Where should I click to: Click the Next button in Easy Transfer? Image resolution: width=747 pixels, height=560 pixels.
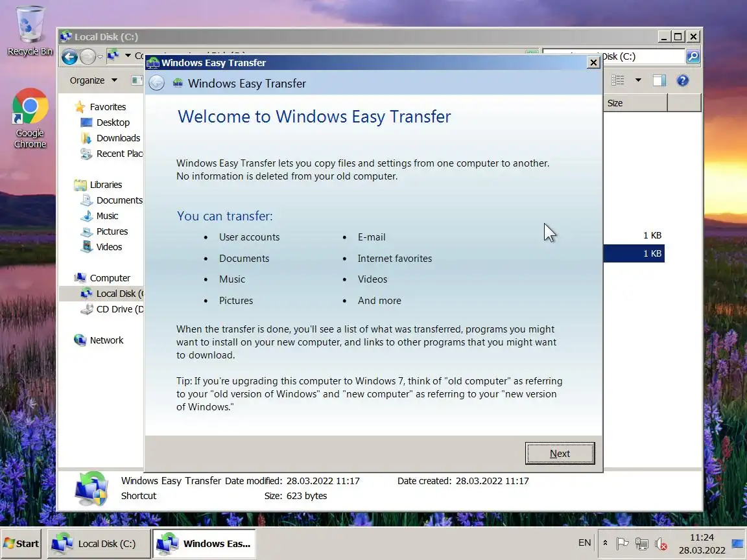(560, 453)
